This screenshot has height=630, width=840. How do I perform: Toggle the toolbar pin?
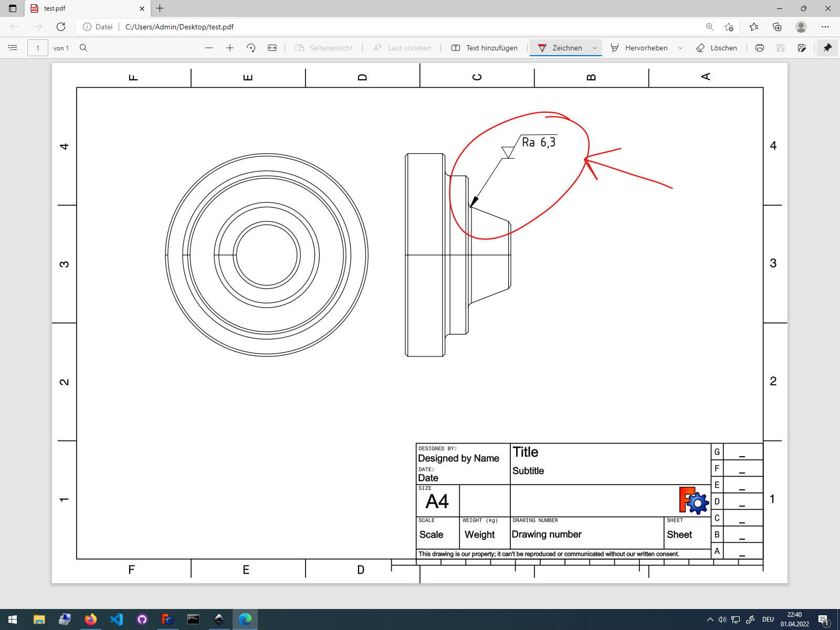point(828,48)
